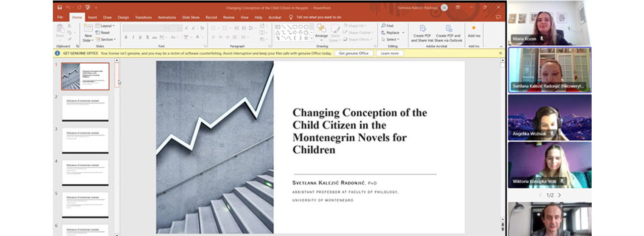Image resolution: width=644 pixels, height=236 pixels.
Task: Collapse the ribbon with the chevron
Action: [x=501, y=46]
